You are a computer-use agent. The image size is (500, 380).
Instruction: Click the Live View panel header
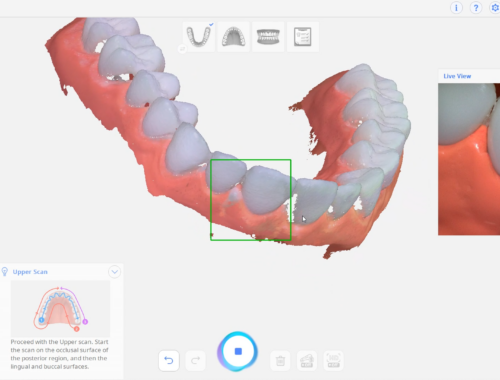[x=469, y=76]
